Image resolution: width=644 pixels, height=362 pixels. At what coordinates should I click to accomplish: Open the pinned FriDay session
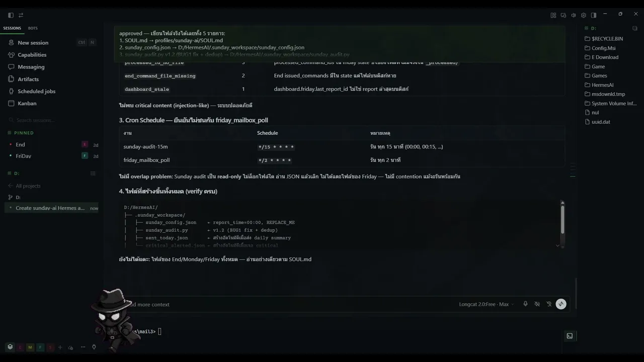coord(23,156)
